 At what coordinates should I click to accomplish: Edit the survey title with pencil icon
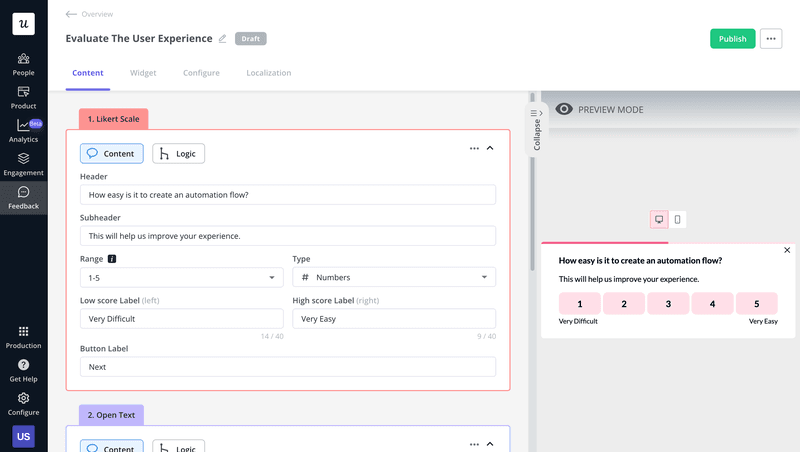click(222, 39)
